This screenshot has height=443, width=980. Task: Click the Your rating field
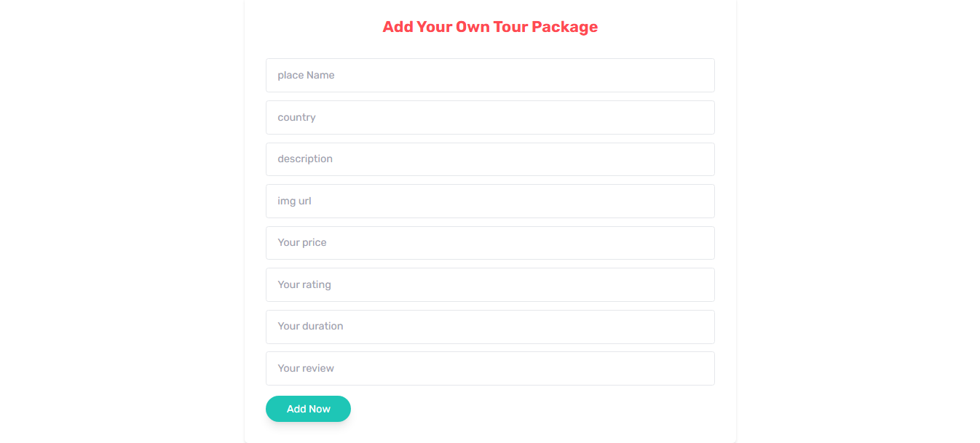(x=490, y=284)
